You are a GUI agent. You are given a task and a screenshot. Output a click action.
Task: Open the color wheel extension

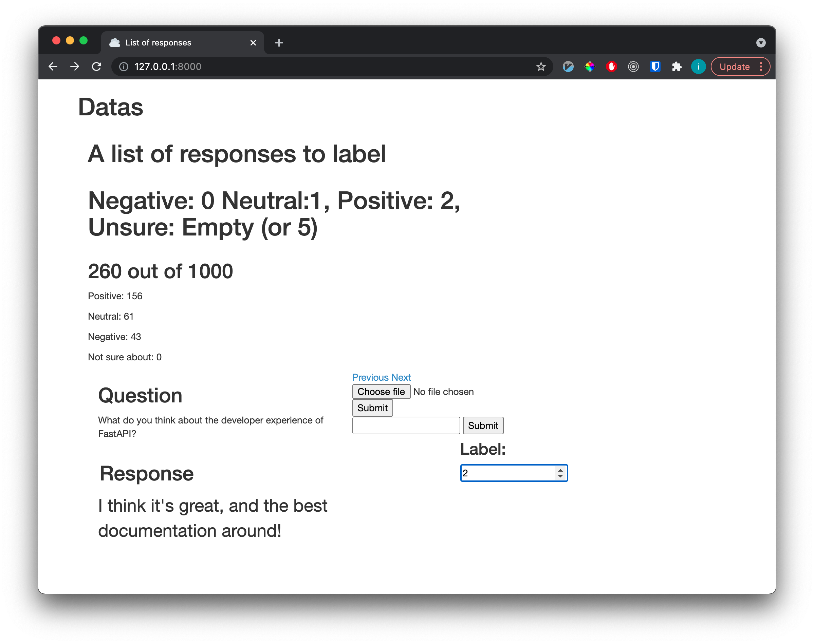tap(590, 67)
